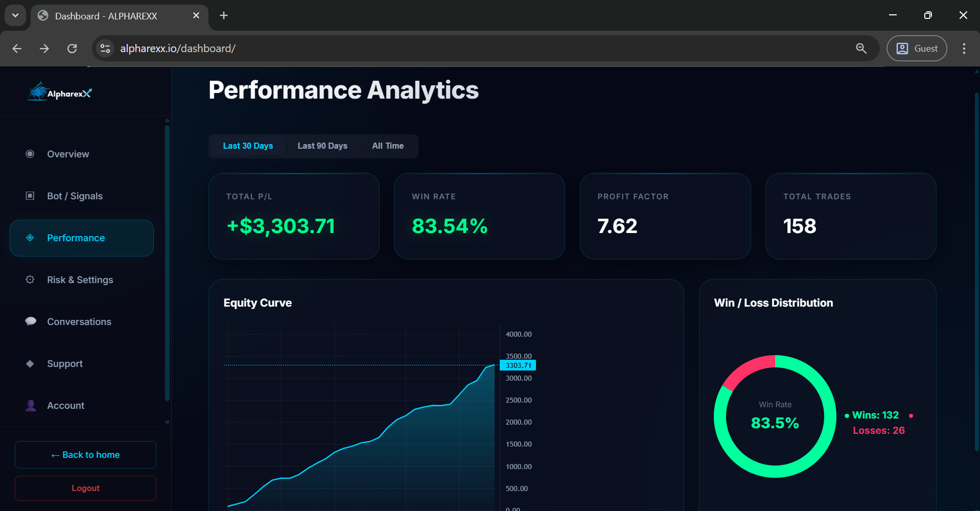This screenshot has height=511, width=980.
Task: Click the Total Trades 158 value
Action: (800, 226)
